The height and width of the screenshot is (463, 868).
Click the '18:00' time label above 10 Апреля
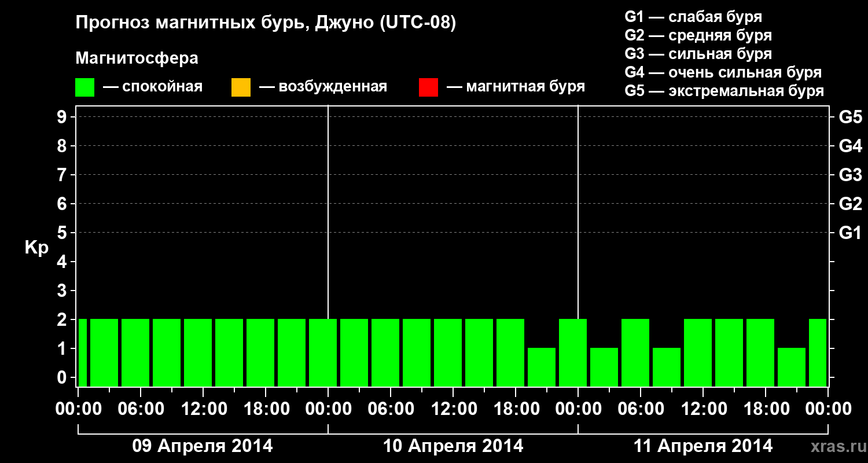pyautogui.click(x=516, y=409)
